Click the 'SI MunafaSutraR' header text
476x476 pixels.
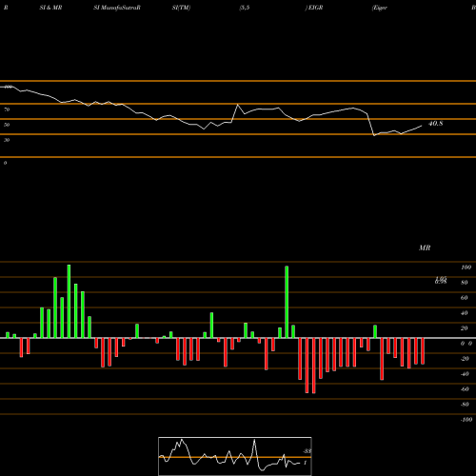tap(117, 8)
